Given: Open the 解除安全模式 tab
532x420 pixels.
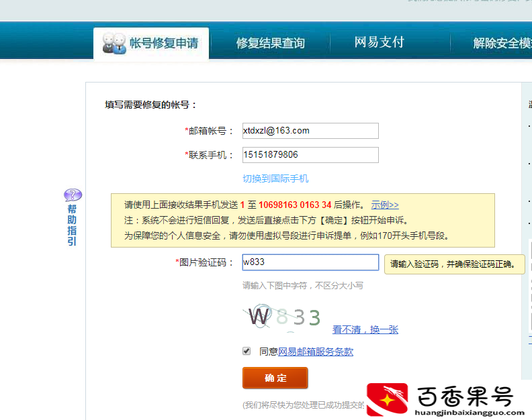Looking at the screenshot, I should 502,43.
